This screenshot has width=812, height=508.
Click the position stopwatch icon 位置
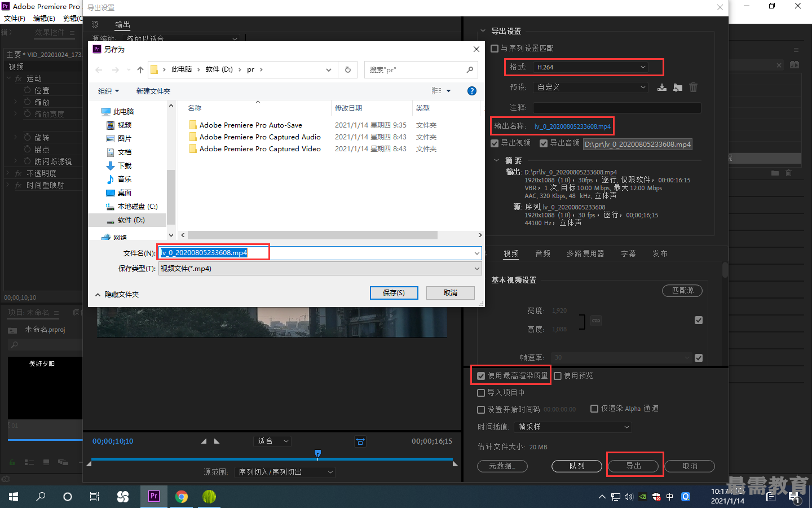click(28, 90)
